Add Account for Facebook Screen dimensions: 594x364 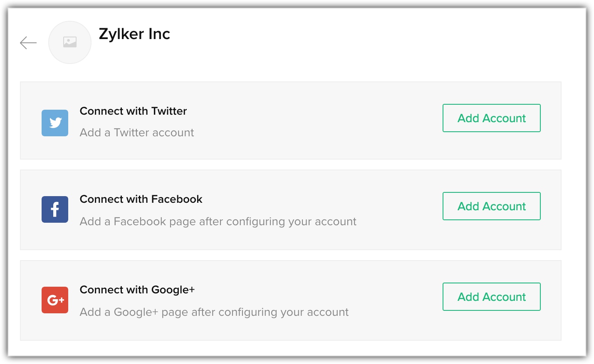(x=492, y=206)
